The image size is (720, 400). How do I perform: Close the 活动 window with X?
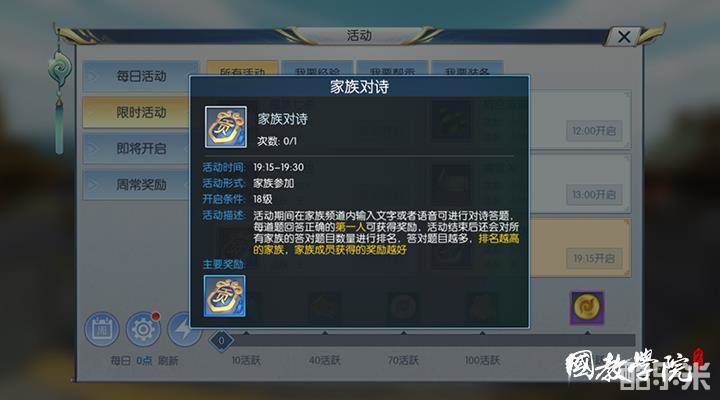(624, 37)
